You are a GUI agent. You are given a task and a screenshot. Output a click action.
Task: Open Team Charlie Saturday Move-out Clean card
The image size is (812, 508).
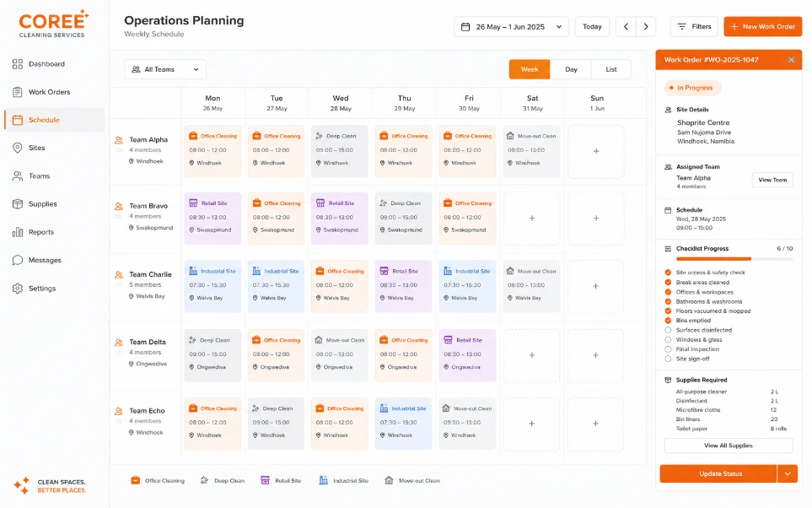pos(531,286)
